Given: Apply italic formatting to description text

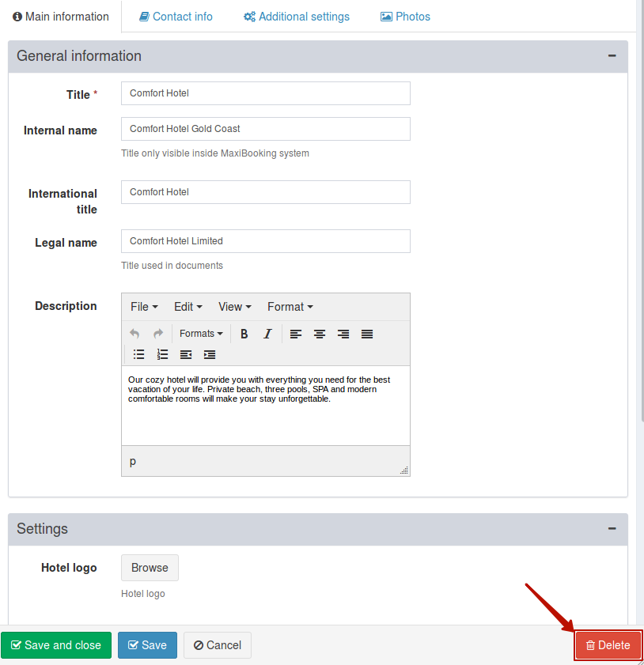Looking at the screenshot, I should pos(267,334).
